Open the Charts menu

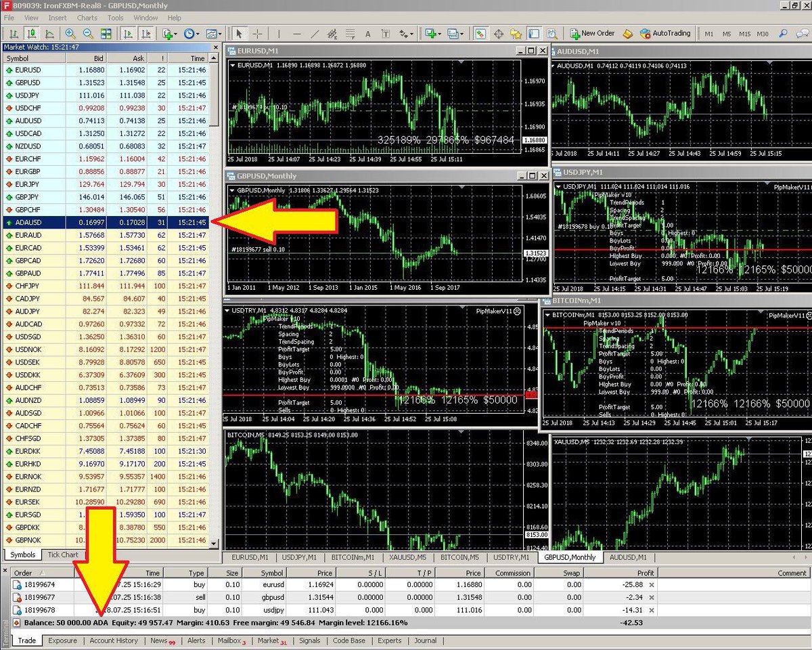tap(87, 18)
